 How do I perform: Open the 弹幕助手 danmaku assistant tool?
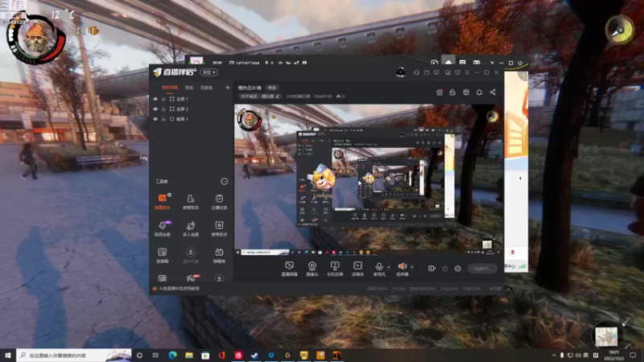[163, 202]
